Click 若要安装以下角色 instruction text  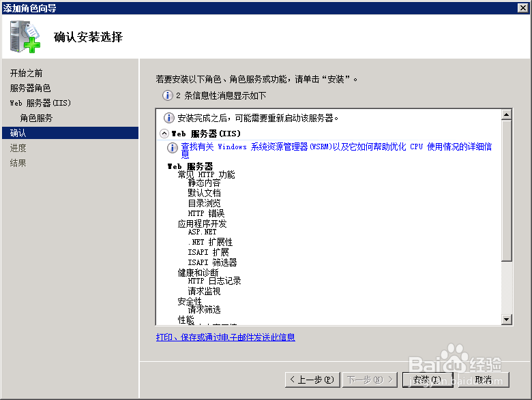(256, 79)
